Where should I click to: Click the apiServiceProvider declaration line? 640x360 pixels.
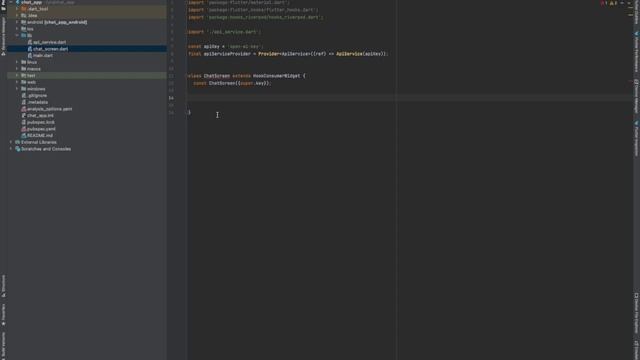tap(288, 54)
